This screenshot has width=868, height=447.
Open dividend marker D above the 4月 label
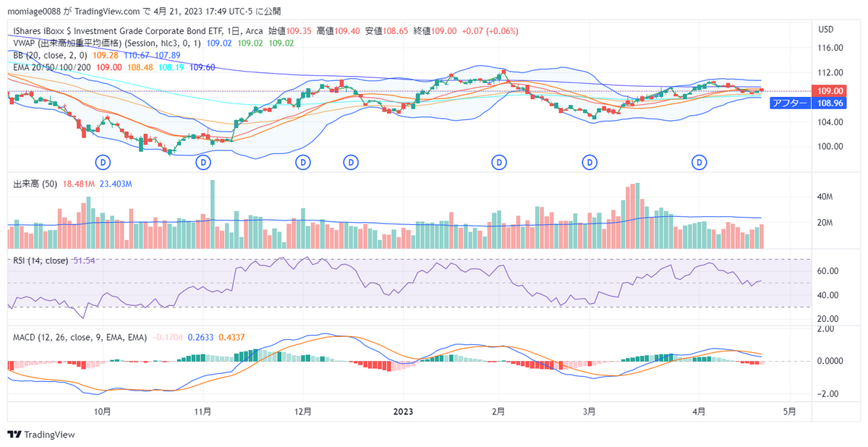(699, 163)
